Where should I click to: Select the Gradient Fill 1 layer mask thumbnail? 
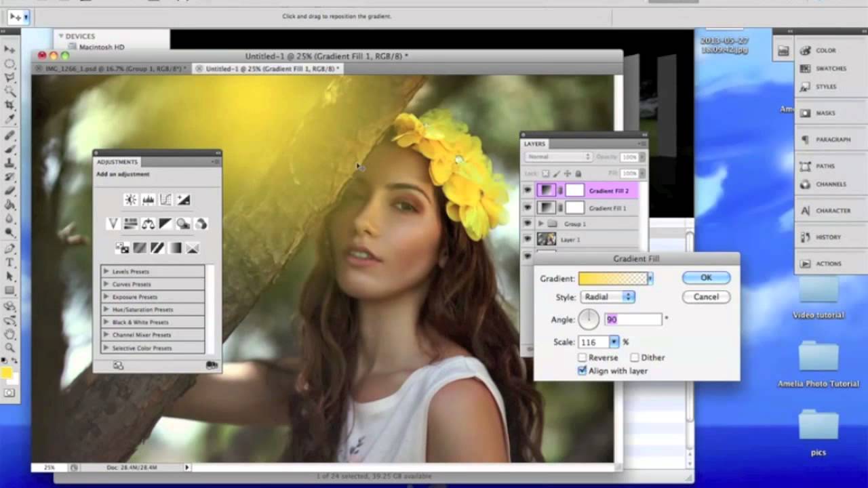pos(574,208)
